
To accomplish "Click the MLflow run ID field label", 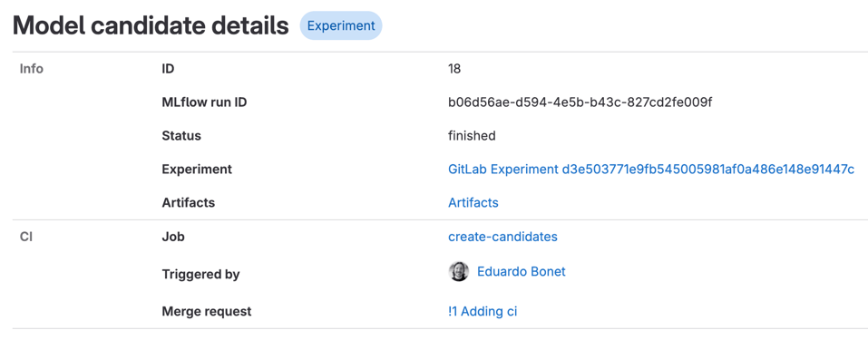I will (x=204, y=103).
